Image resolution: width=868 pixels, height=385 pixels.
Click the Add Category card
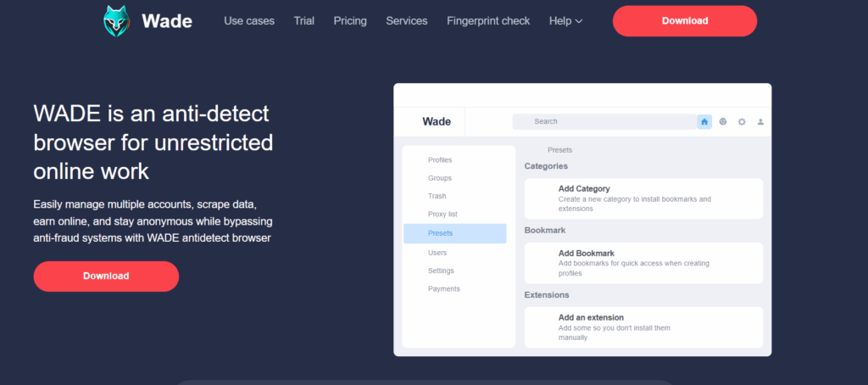coord(643,198)
